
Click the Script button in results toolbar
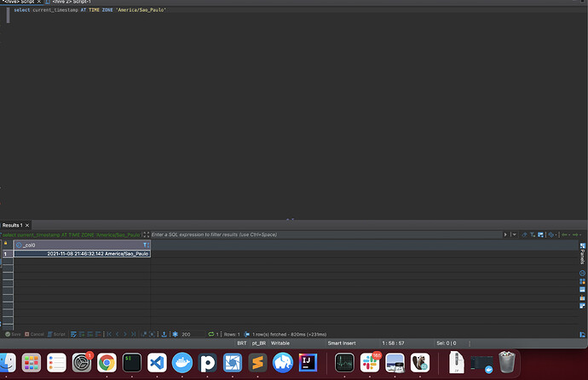57,334
